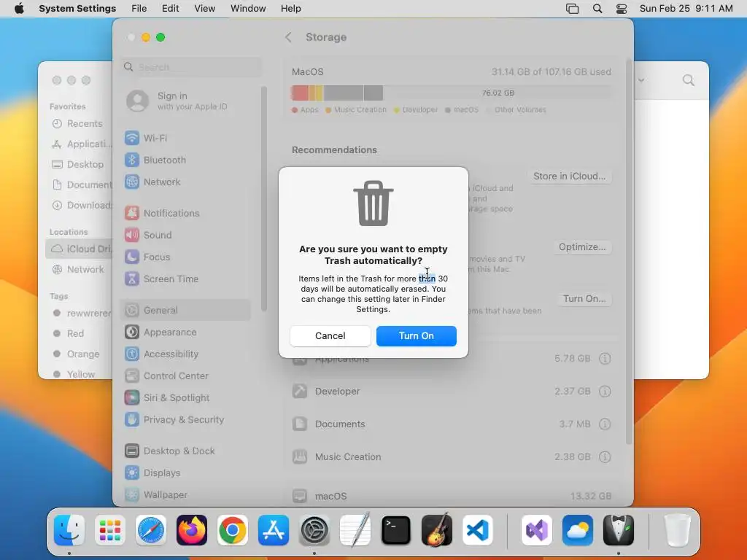
Task: Launch Google Chrome from the Dock
Action: pos(233,530)
